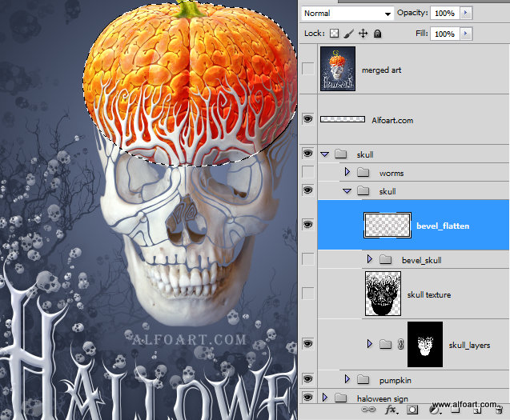Expand the pumpkin layer group
This screenshot has width=510, height=420.
[347, 380]
